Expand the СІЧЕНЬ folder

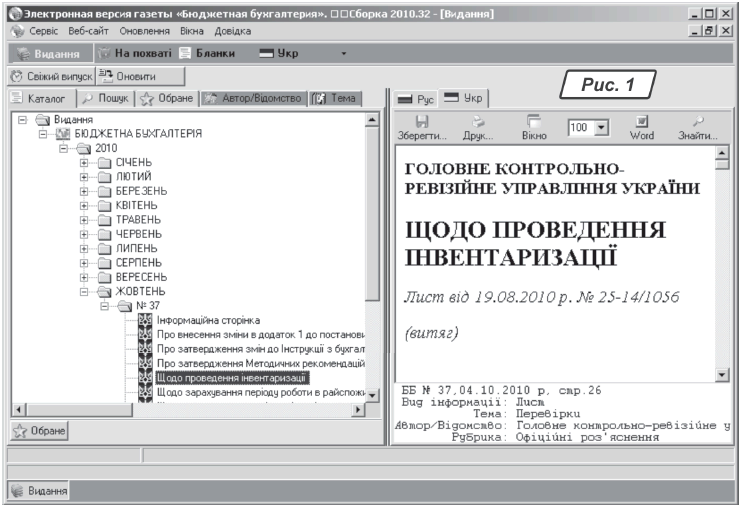[x=85, y=163]
